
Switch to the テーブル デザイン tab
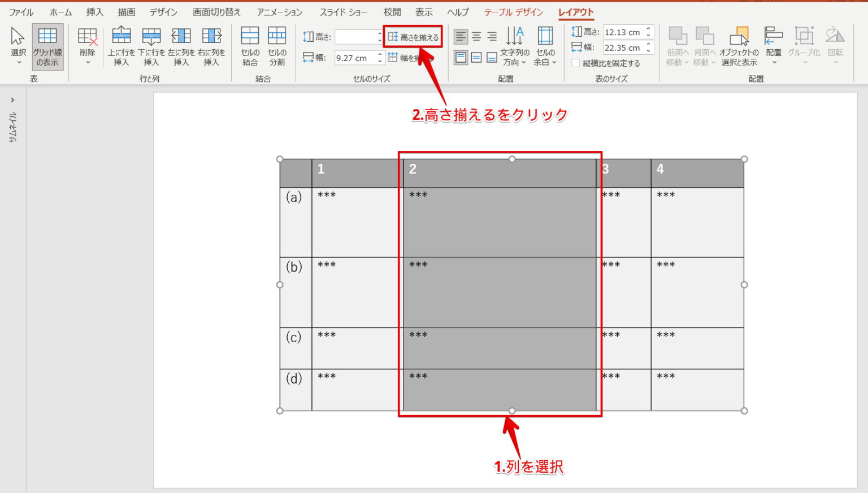(513, 12)
